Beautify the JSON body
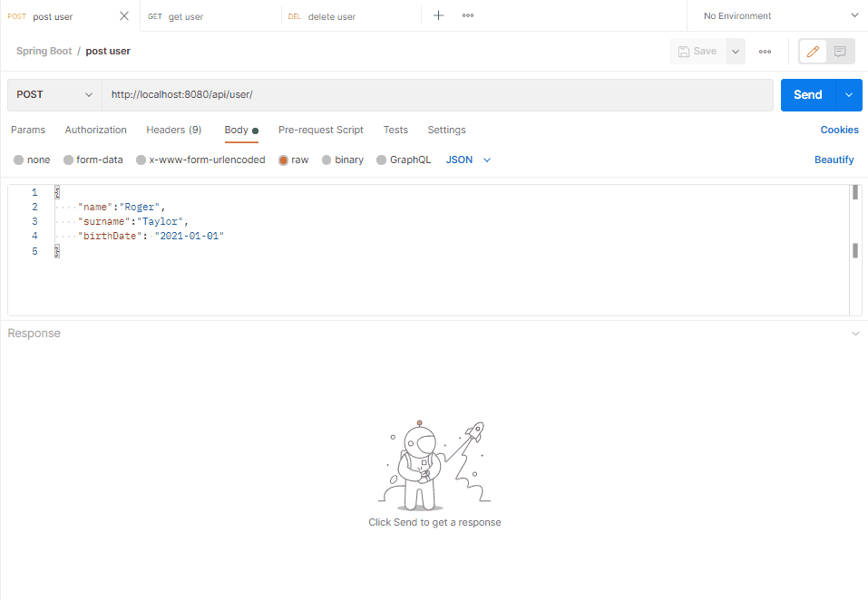 [834, 160]
